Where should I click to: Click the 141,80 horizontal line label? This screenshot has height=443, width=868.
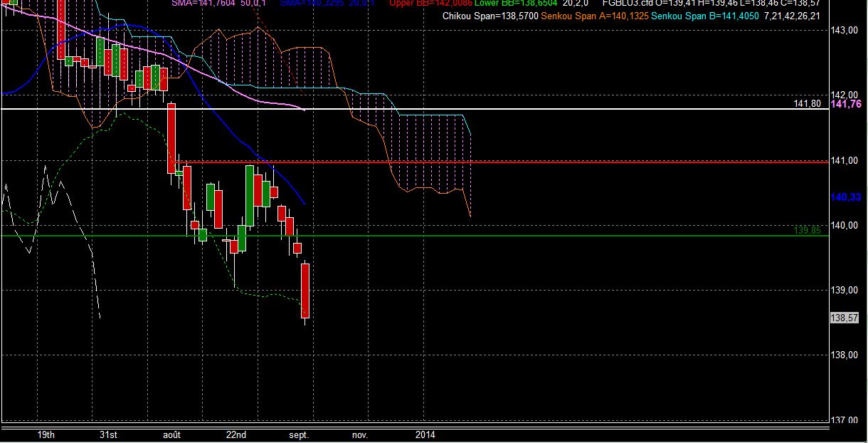point(808,104)
